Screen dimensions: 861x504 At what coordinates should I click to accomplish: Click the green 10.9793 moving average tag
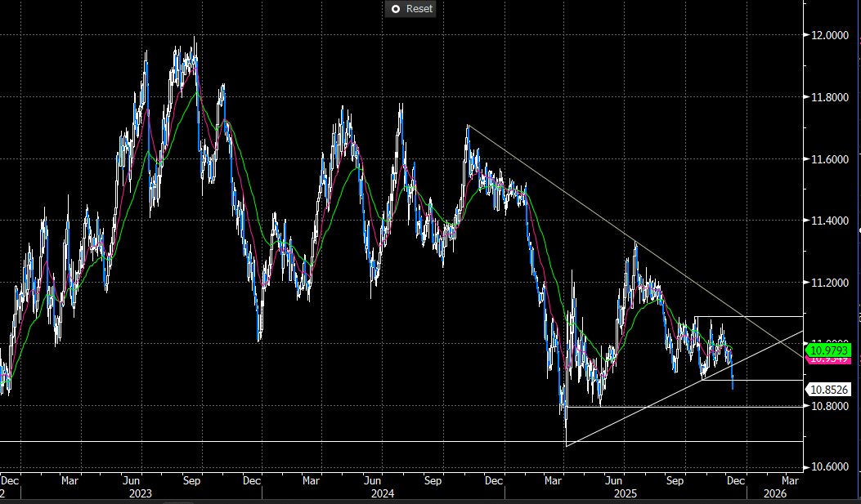[x=830, y=350]
